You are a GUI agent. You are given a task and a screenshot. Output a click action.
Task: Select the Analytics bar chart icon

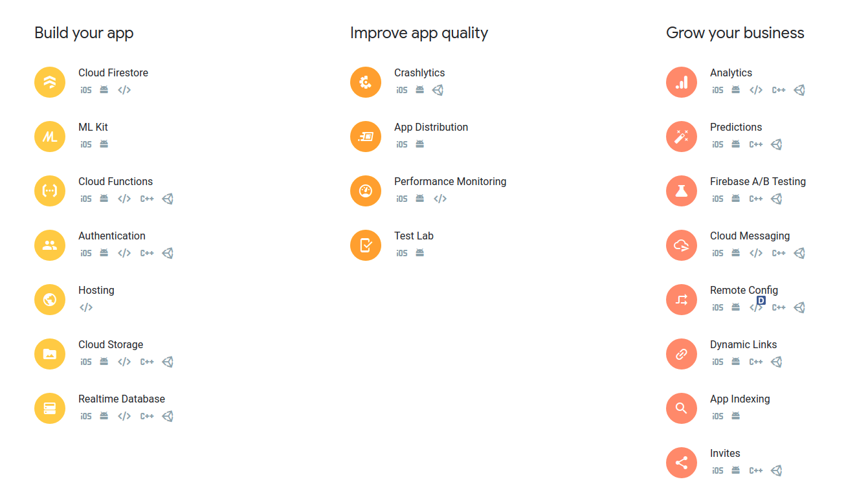[x=682, y=82]
